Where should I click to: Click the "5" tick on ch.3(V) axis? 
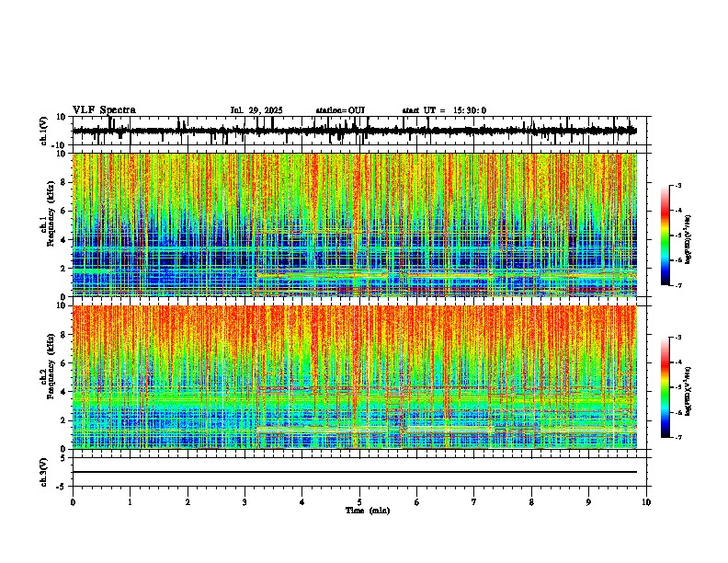[x=64, y=457]
